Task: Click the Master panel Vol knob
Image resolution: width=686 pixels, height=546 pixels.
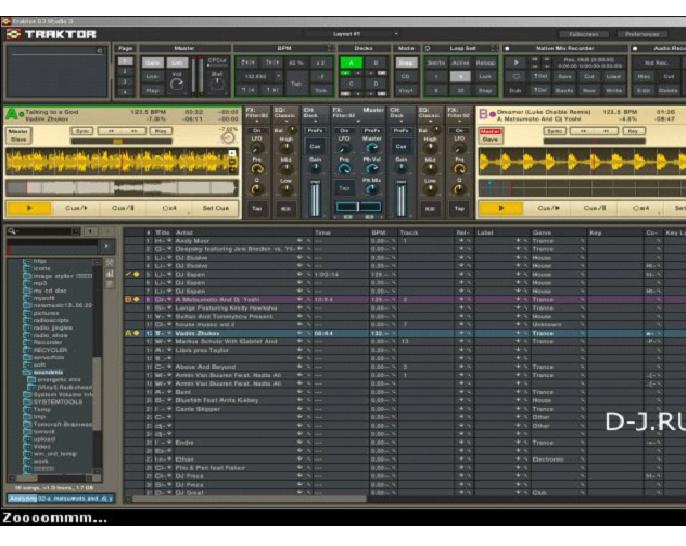Action: (176, 84)
